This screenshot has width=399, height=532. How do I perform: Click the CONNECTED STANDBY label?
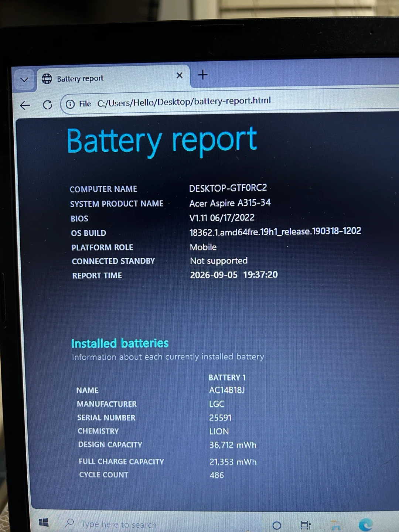click(x=113, y=261)
